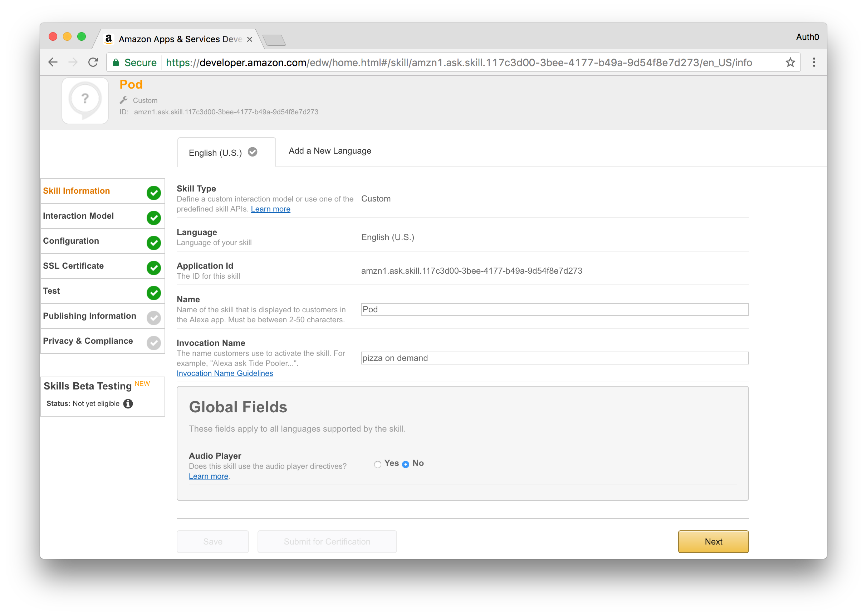
Task: Click the secure lock icon in address bar
Action: pyautogui.click(x=116, y=63)
